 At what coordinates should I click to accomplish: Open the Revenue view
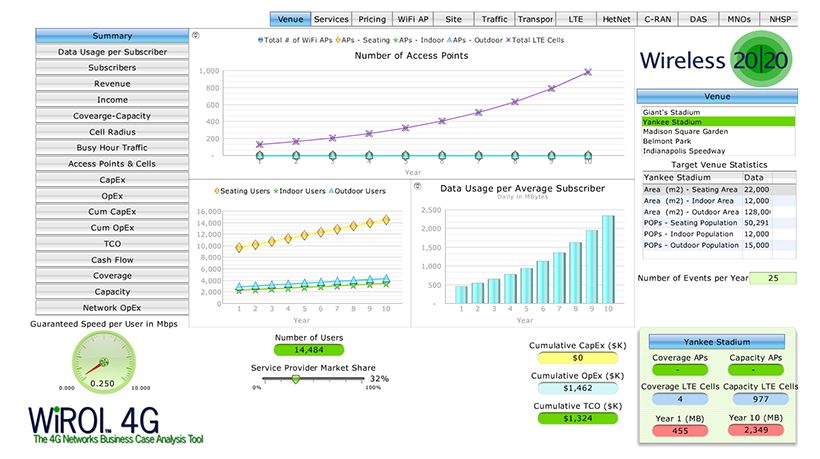click(x=112, y=84)
